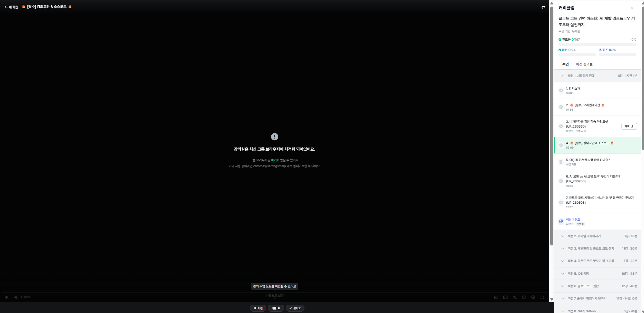Open the 여기서 Chrome download link

[x=275, y=160]
